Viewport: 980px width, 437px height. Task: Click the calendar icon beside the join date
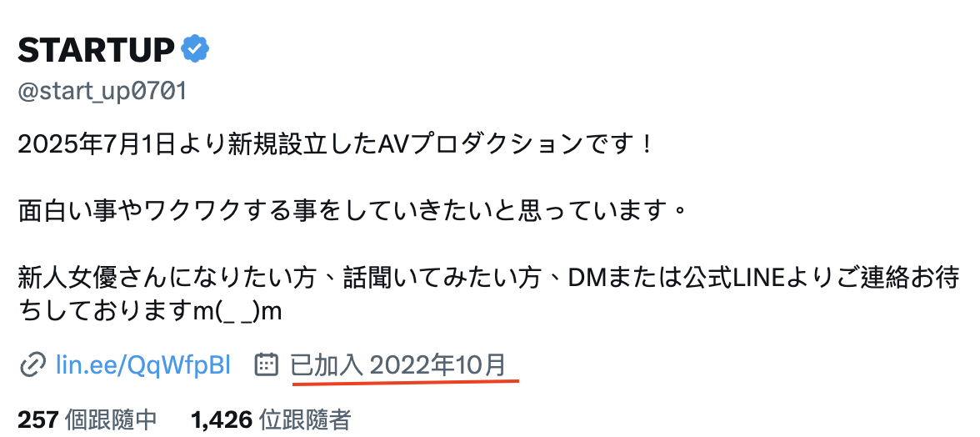pos(267,364)
